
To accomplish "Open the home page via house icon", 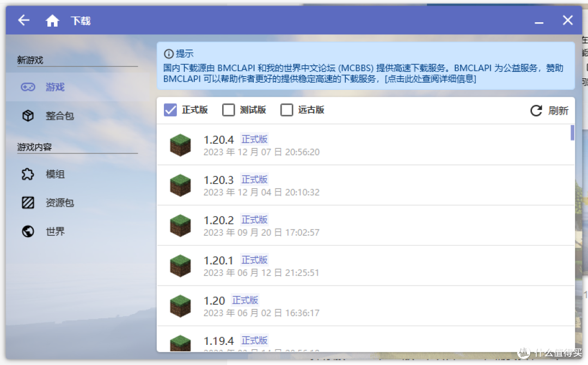I will point(52,21).
